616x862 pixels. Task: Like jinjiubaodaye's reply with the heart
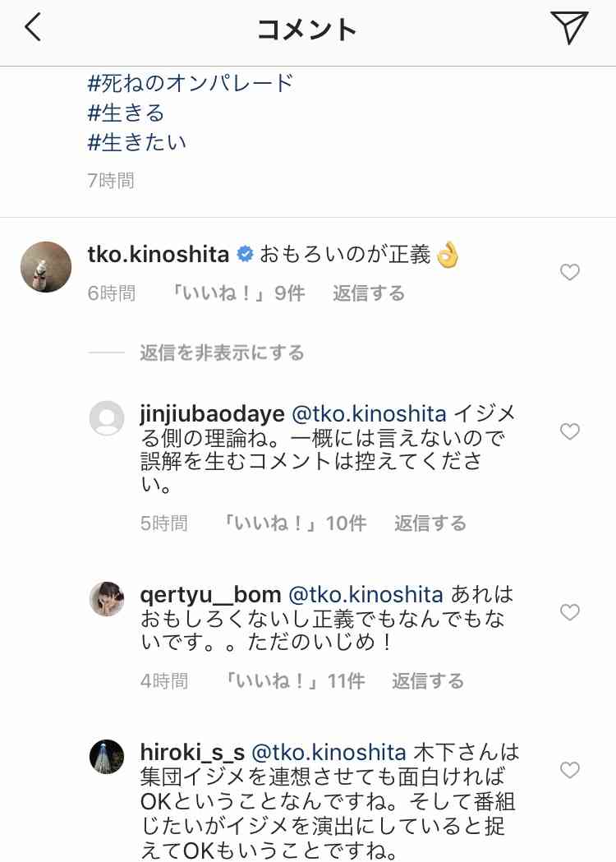pos(570,431)
